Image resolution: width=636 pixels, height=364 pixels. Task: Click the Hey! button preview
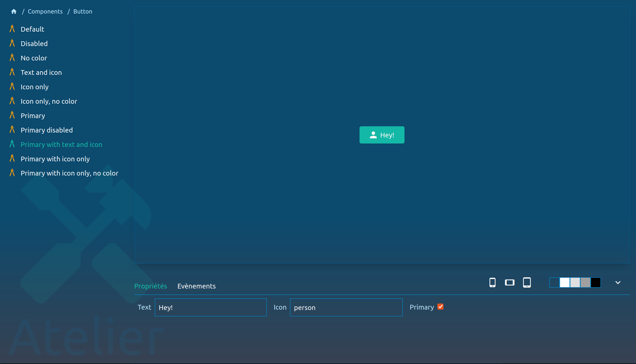(382, 135)
